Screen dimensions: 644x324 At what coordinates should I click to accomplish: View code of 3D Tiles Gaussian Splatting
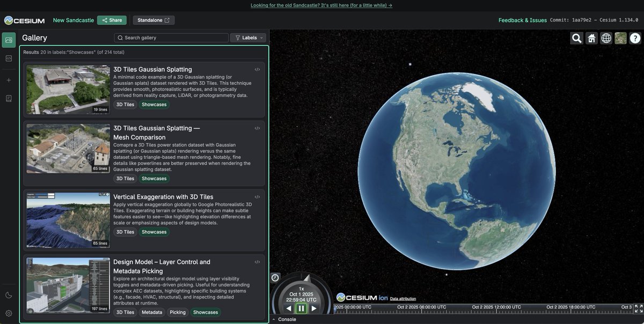tap(257, 69)
